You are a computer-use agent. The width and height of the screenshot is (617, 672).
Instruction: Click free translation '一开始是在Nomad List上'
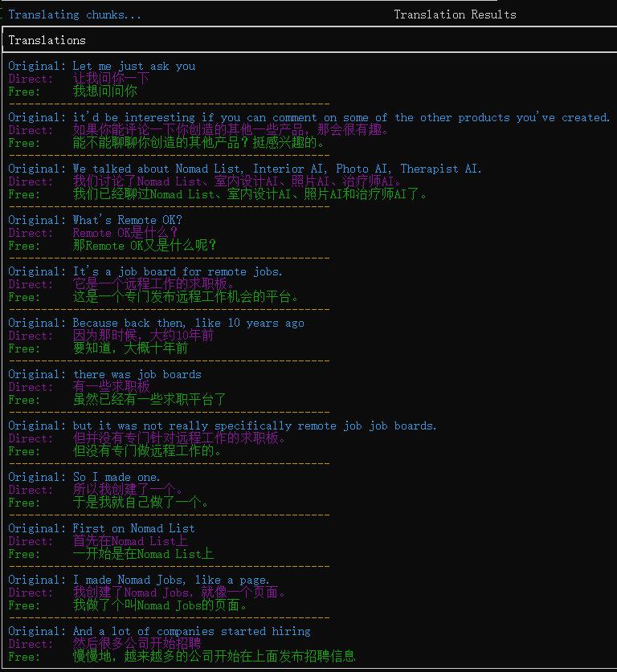143,554
